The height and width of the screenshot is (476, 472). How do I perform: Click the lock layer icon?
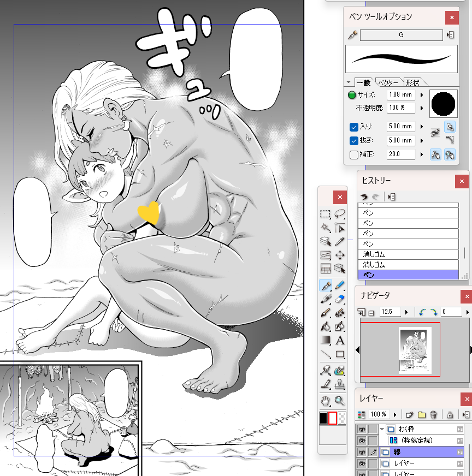click(450, 414)
